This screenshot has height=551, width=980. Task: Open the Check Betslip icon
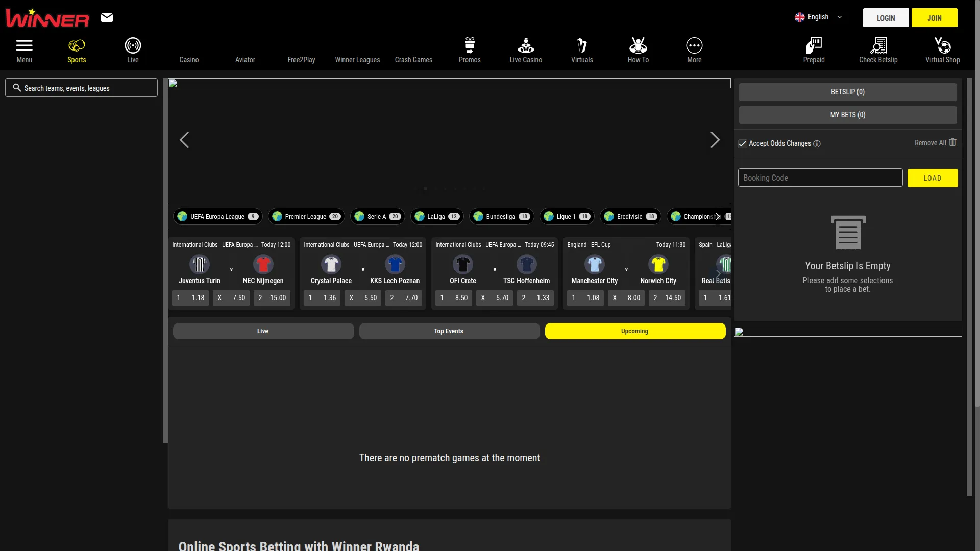coord(878,45)
